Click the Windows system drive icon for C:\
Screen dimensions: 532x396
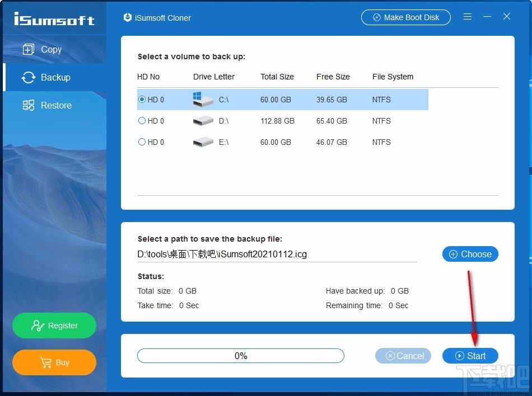(x=203, y=99)
